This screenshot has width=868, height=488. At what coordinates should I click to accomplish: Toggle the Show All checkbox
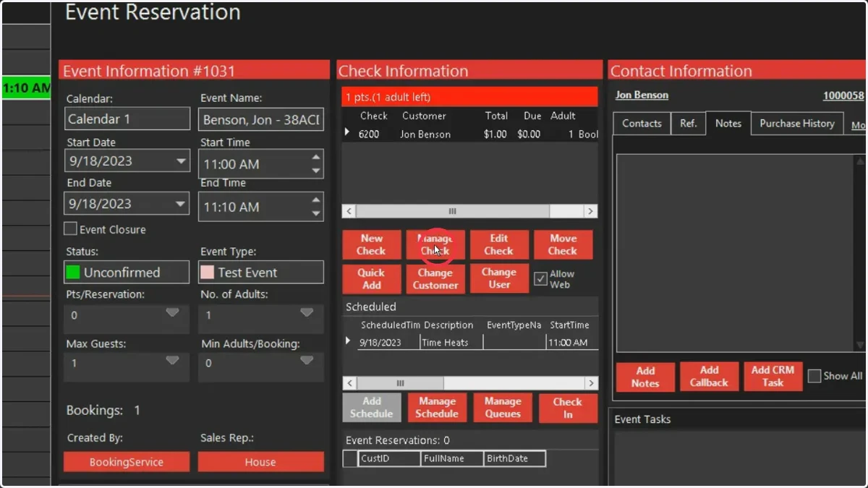[x=814, y=376]
